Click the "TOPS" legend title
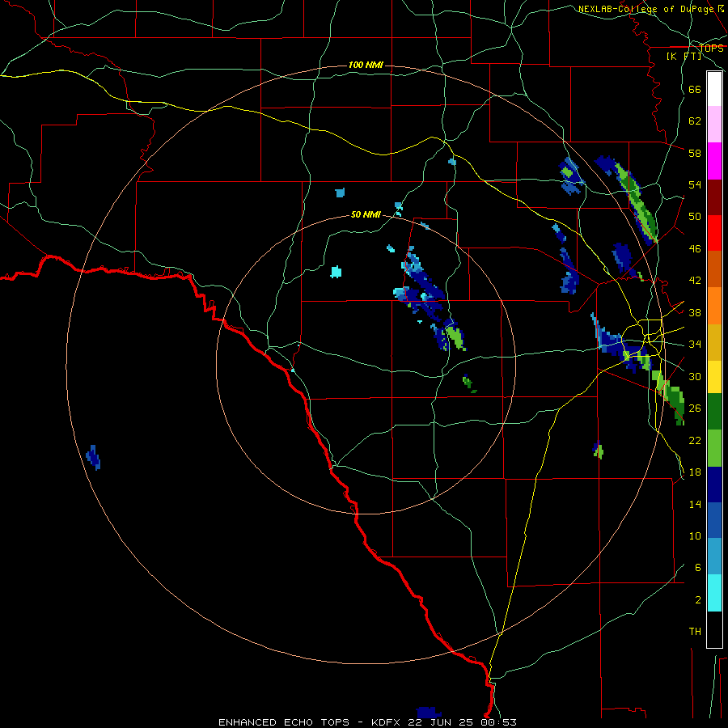The height and width of the screenshot is (728, 728). tap(711, 48)
